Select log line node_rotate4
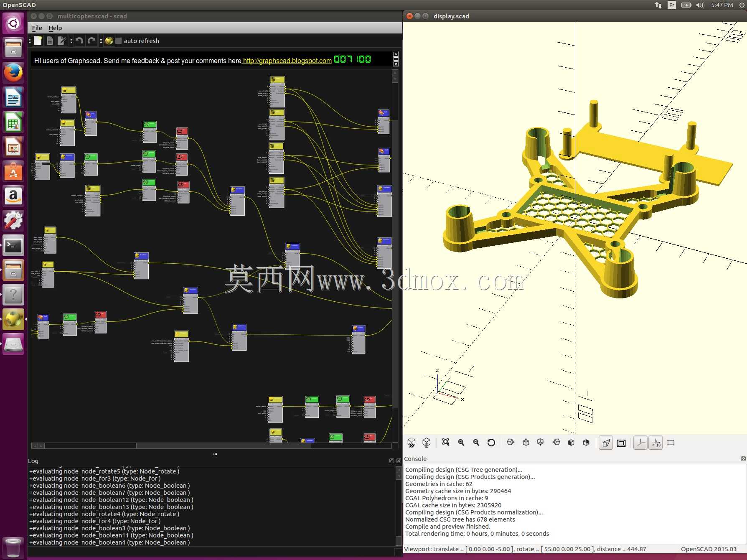747x560 pixels. [x=104, y=514]
